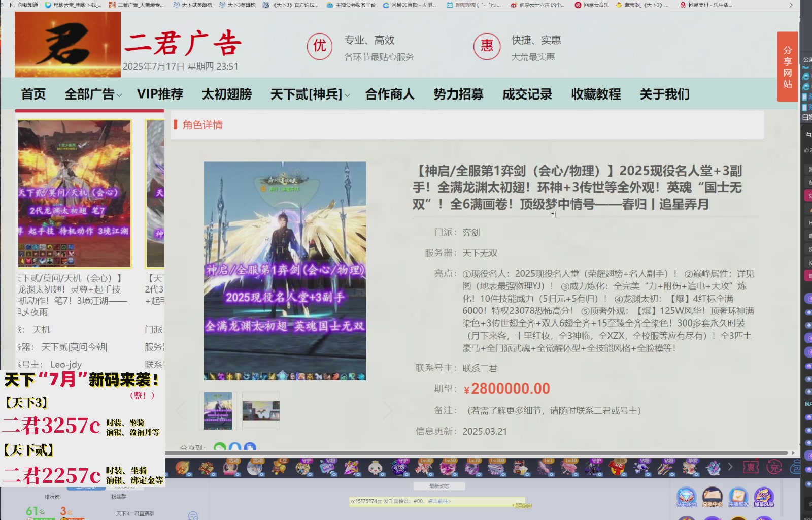The image size is (812, 520).
Task: Open 合作商人 navigation item
Action: pos(390,94)
